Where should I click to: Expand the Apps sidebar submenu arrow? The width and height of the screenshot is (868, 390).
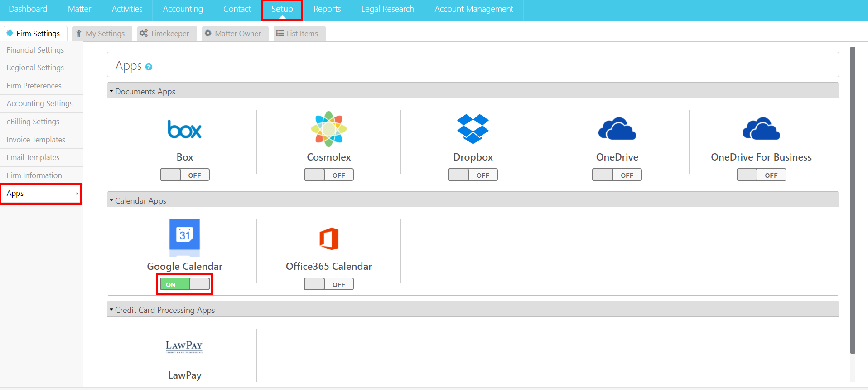pos(77,194)
